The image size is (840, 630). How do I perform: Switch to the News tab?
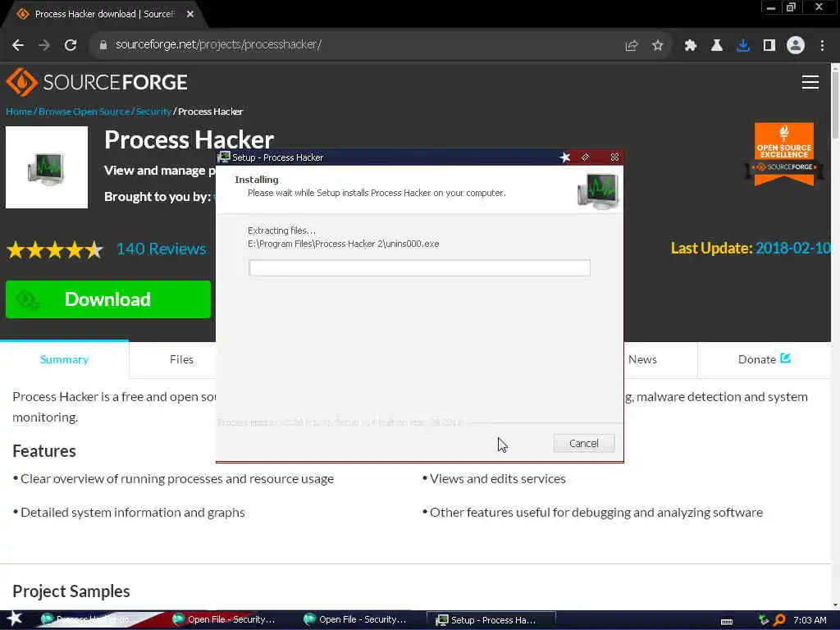(x=642, y=359)
